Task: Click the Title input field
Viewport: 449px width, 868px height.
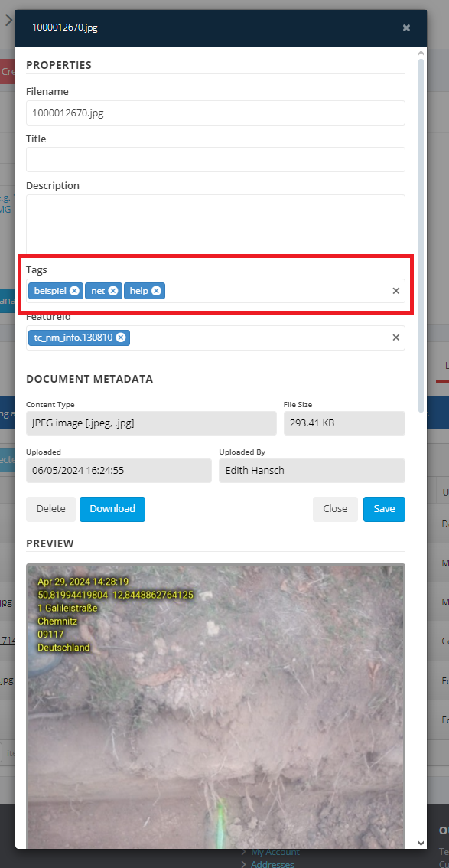Action: (216, 159)
